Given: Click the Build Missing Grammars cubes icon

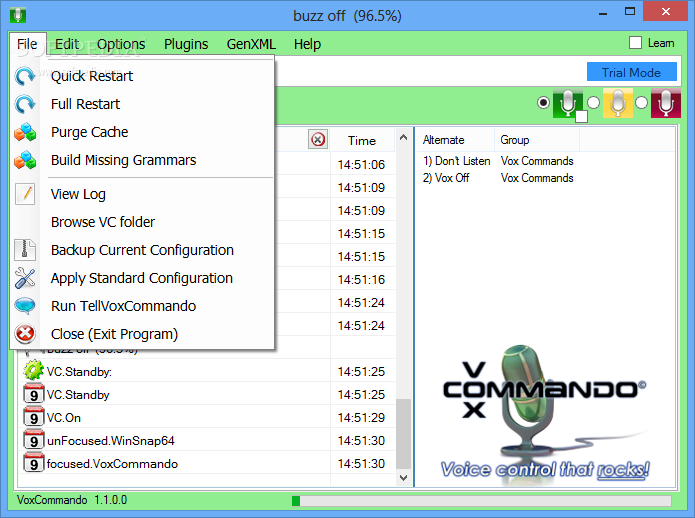Looking at the screenshot, I should pos(25,160).
